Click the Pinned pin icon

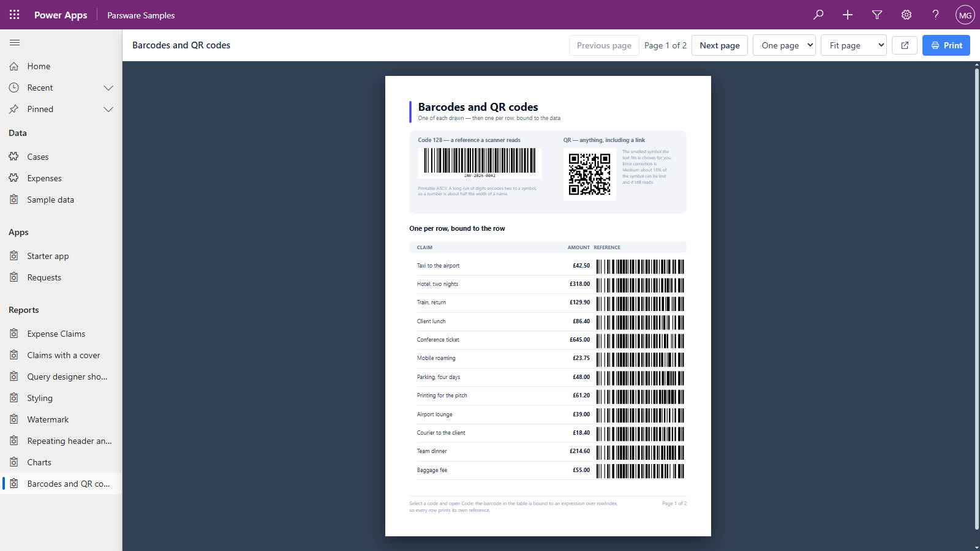(x=14, y=109)
